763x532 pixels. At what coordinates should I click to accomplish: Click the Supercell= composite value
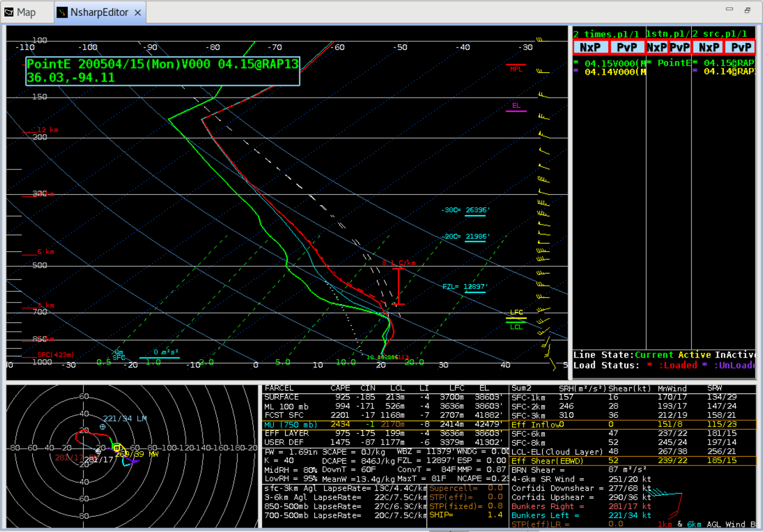(466, 488)
